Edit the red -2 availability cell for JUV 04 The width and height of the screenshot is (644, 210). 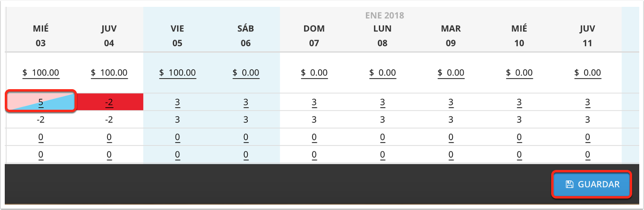click(x=109, y=102)
